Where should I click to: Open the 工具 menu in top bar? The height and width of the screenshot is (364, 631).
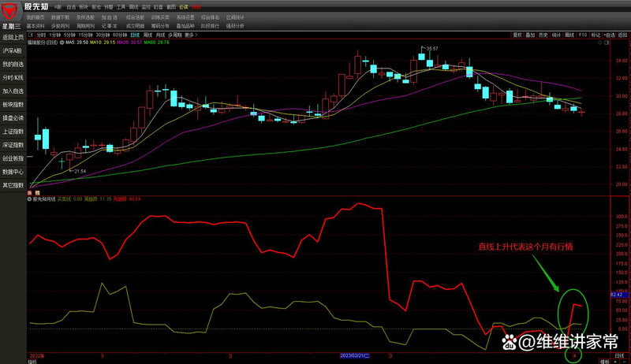click(121, 6)
